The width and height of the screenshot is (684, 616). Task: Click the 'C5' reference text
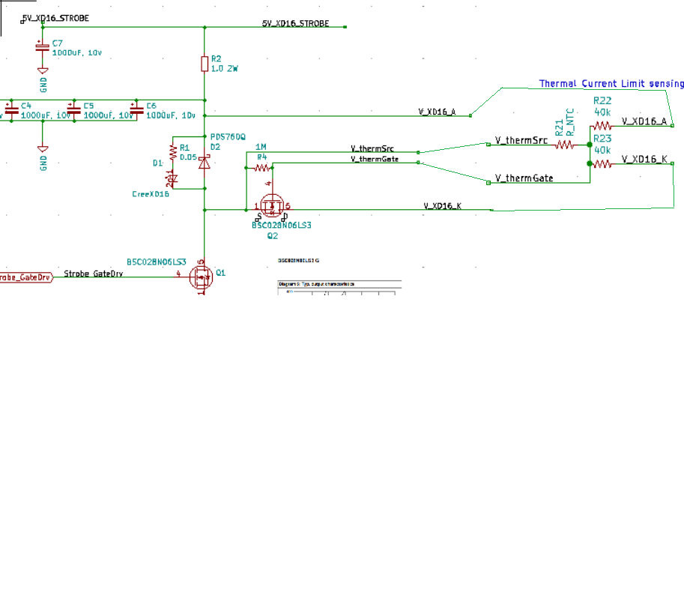point(88,106)
